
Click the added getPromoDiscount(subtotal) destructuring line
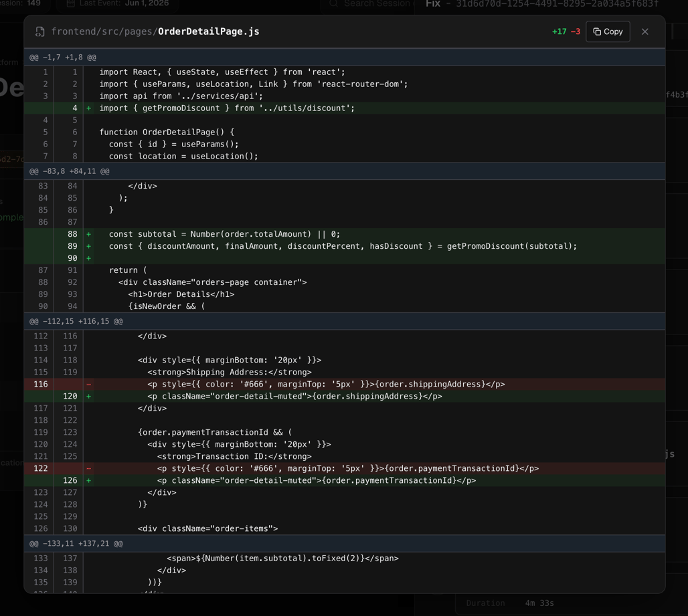(x=345, y=246)
